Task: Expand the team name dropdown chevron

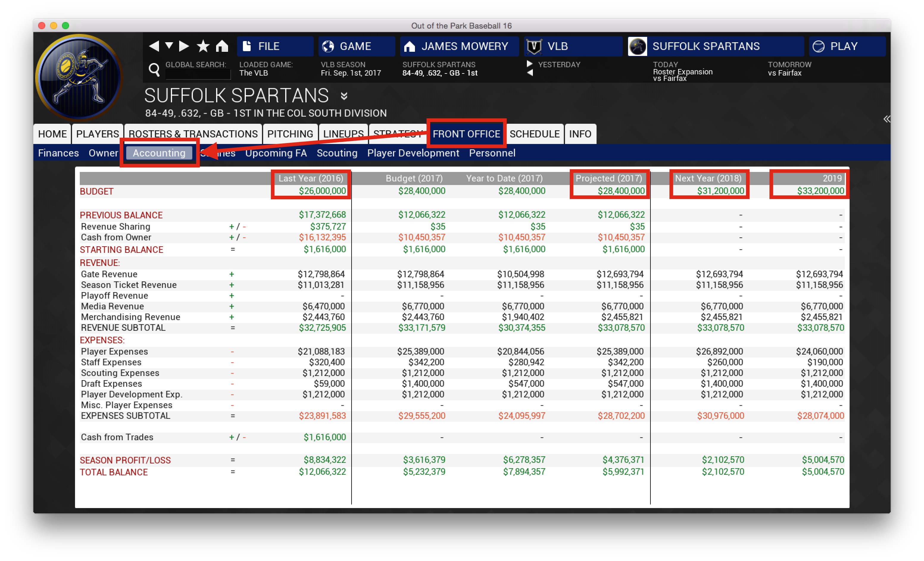Action: 344,96
